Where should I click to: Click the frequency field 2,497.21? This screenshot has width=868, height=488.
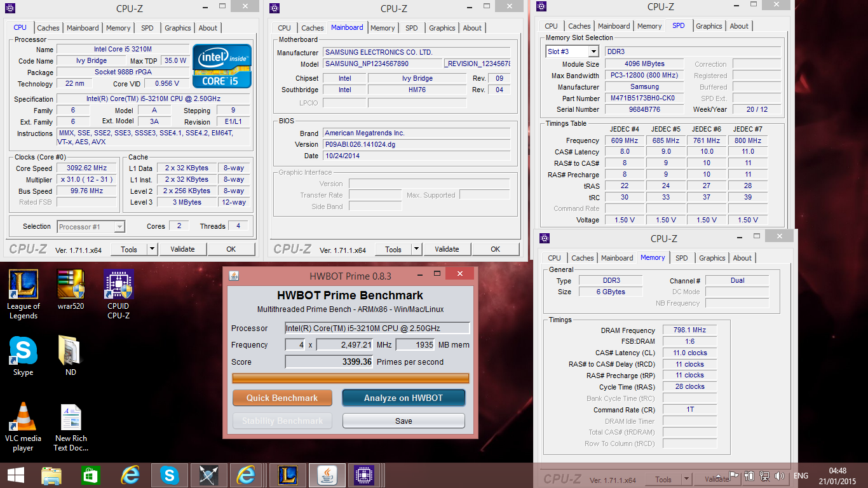tap(344, 344)
